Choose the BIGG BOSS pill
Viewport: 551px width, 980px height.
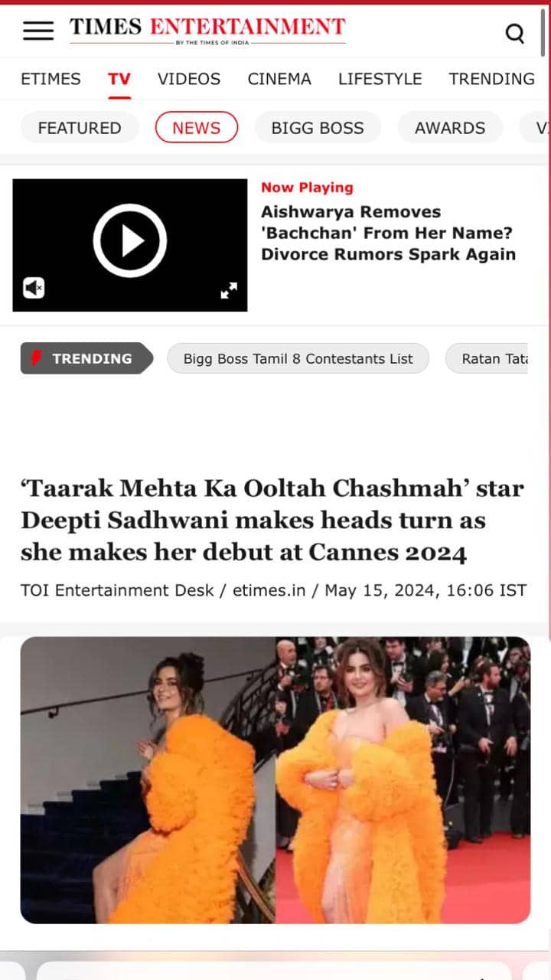coord(318,128)
